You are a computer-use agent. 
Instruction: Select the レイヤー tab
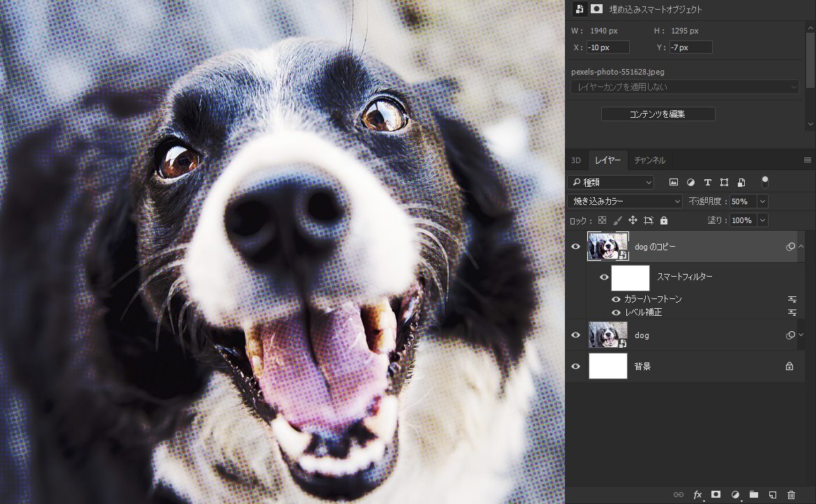(608, 160)
